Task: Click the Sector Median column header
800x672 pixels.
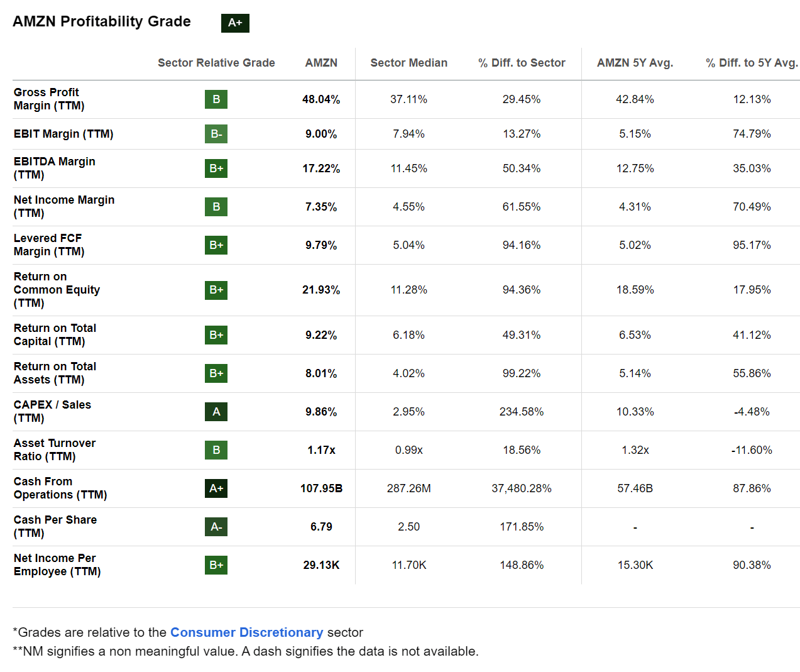Action: point(408,63)
